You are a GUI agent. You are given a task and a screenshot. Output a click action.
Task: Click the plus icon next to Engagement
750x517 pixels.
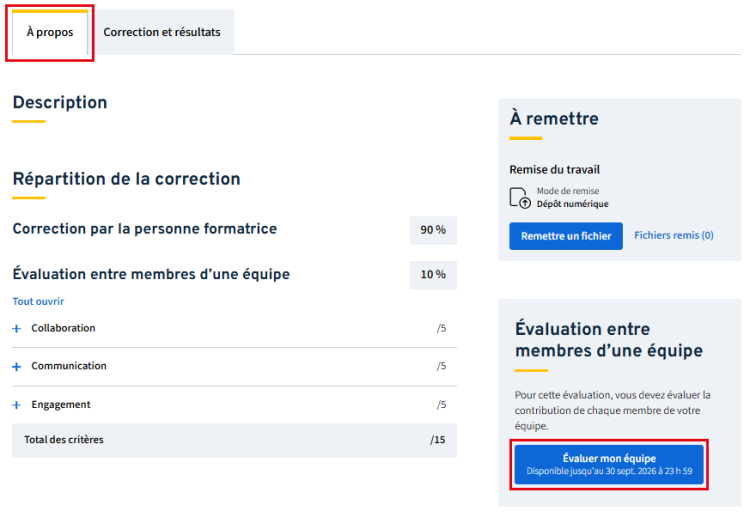coord(17,405)
